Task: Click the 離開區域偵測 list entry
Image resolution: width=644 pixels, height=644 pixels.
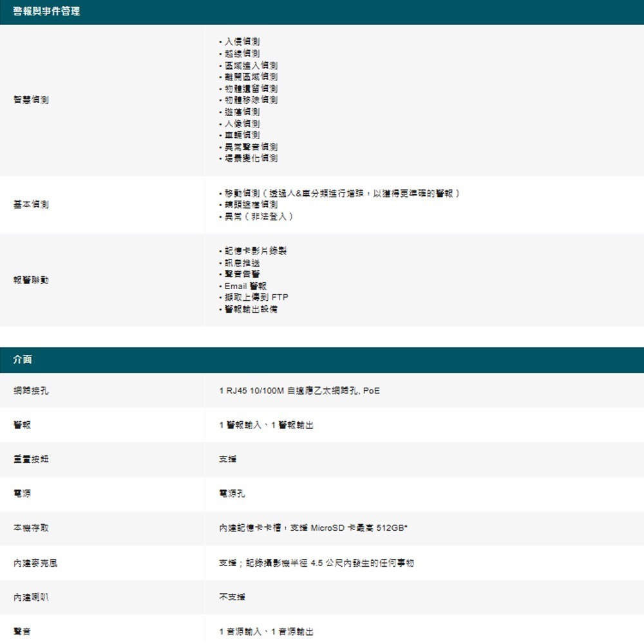Action: click(x=251, y=77)
